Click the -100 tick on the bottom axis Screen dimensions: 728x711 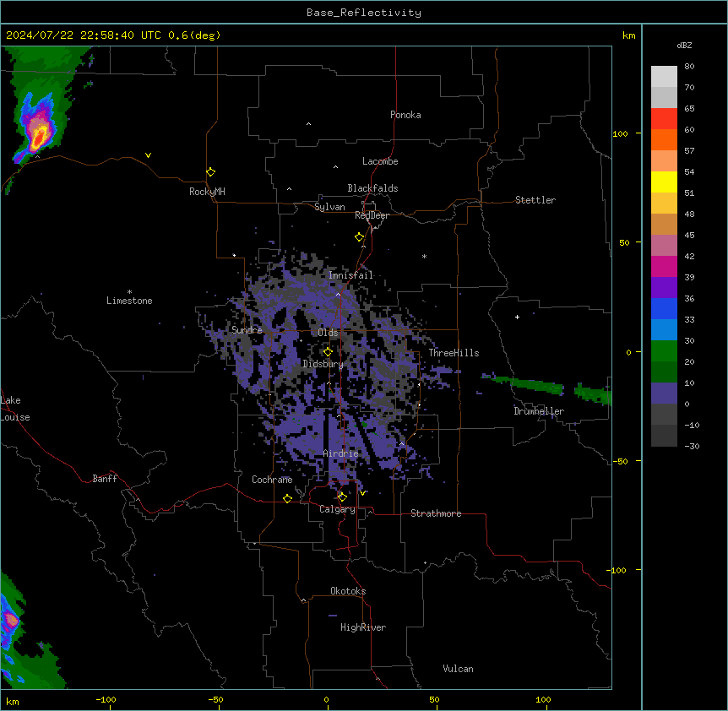[x=106, y=699]
